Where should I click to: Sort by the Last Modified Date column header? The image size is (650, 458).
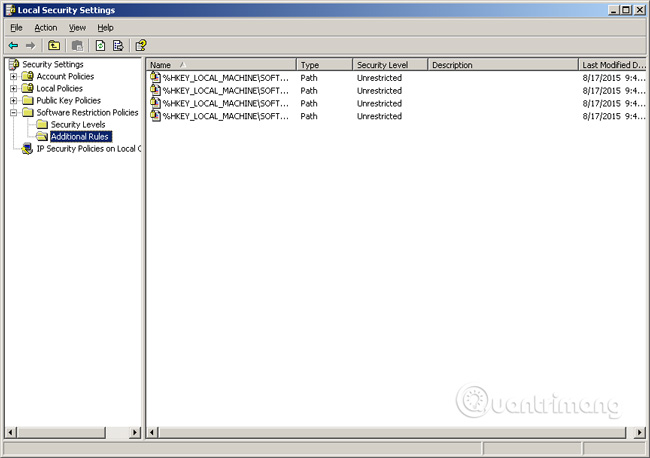(612, 65)
